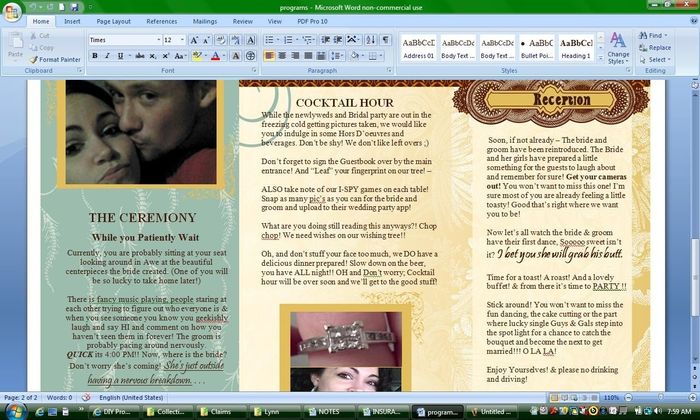Click the Sort button in Paragraph group
This screenshot has width=700, height=420.
[x=368, y=40]
